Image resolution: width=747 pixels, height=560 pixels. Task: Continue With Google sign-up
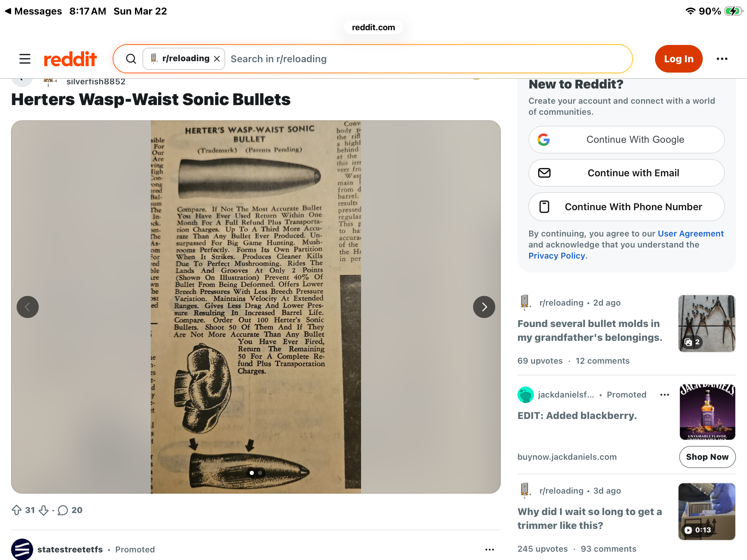click(x=626, y=140)
